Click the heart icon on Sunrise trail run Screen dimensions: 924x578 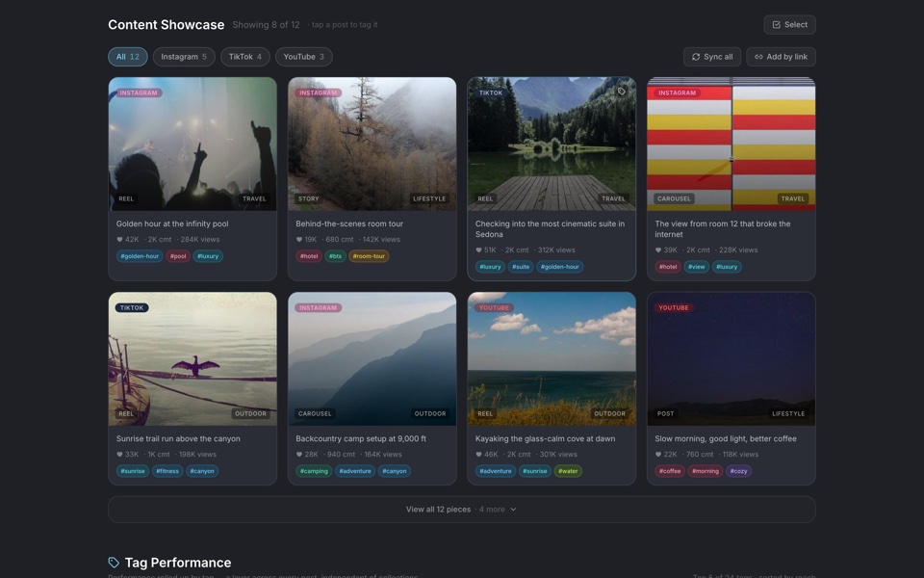coord(119,454)
